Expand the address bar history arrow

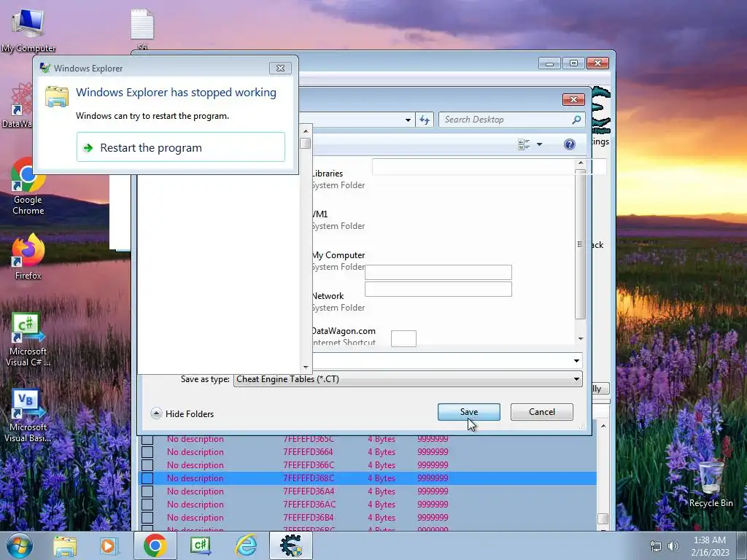(408, 120)
